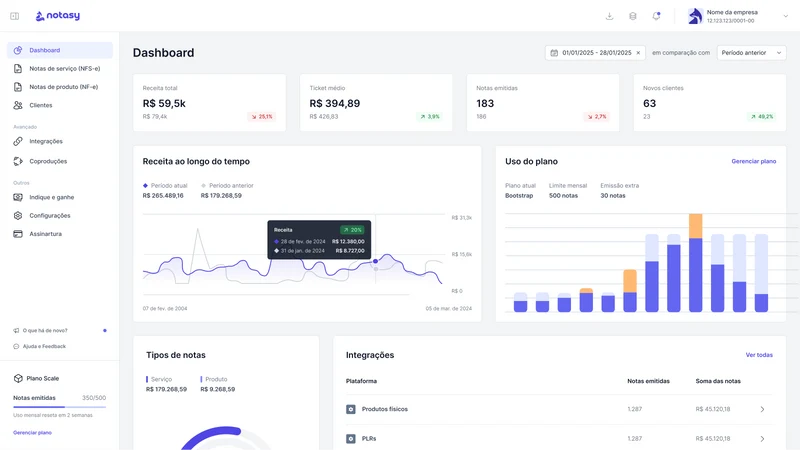Clear the date range with the X

(638, 53)
